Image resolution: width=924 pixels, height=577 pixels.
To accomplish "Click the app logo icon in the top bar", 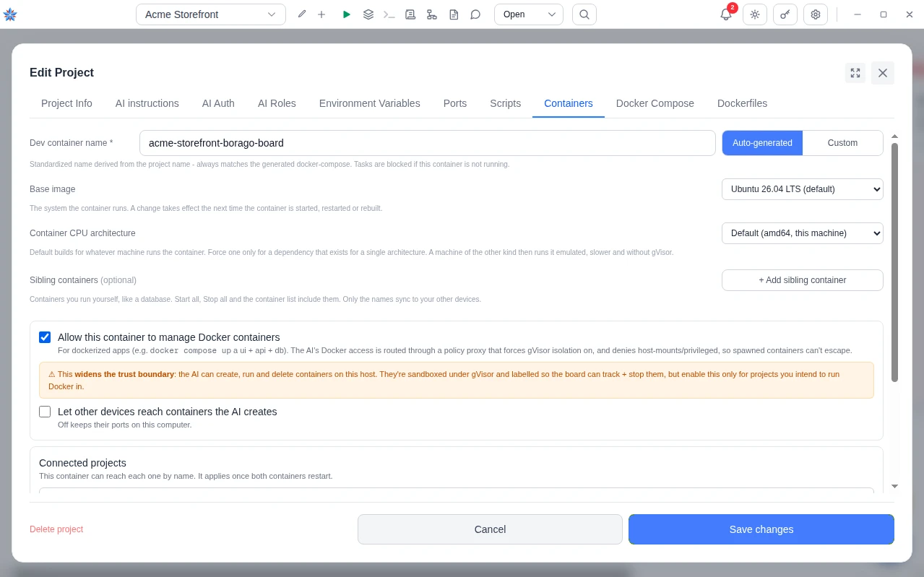I will pyautogui.click(x=10, y=14).
